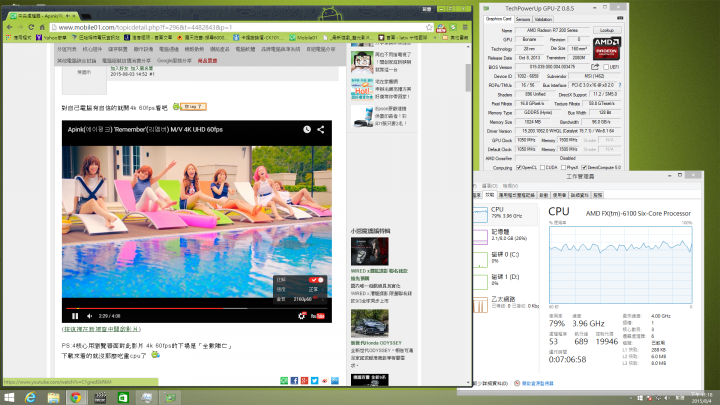Click the red NEW extension icon in Chrome
Screen dimensions: 720x405
pos(441,28)
